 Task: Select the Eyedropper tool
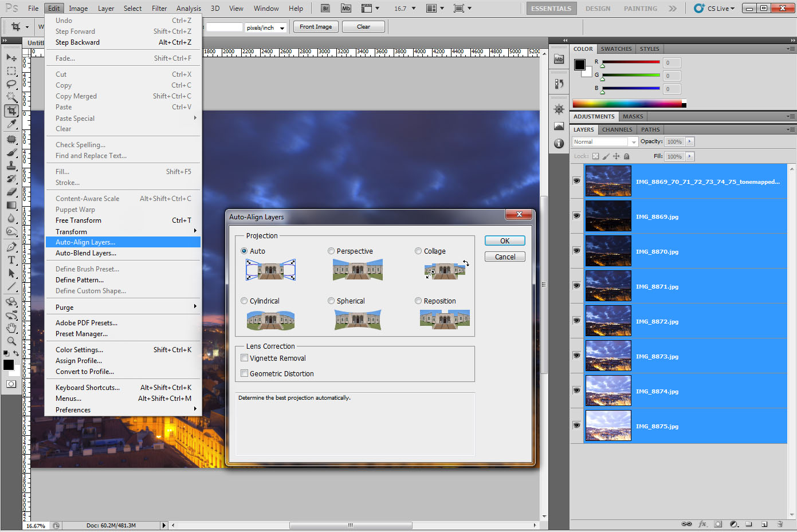[x=11, y=124]
